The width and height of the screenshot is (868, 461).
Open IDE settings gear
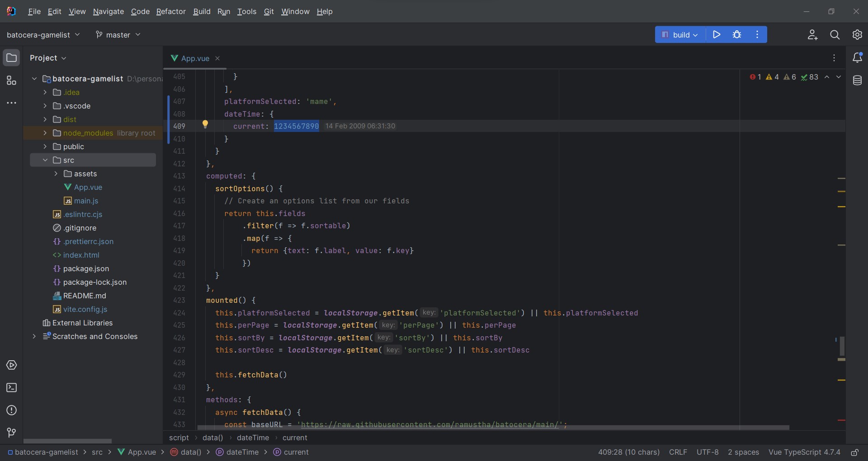click(857, 35)
